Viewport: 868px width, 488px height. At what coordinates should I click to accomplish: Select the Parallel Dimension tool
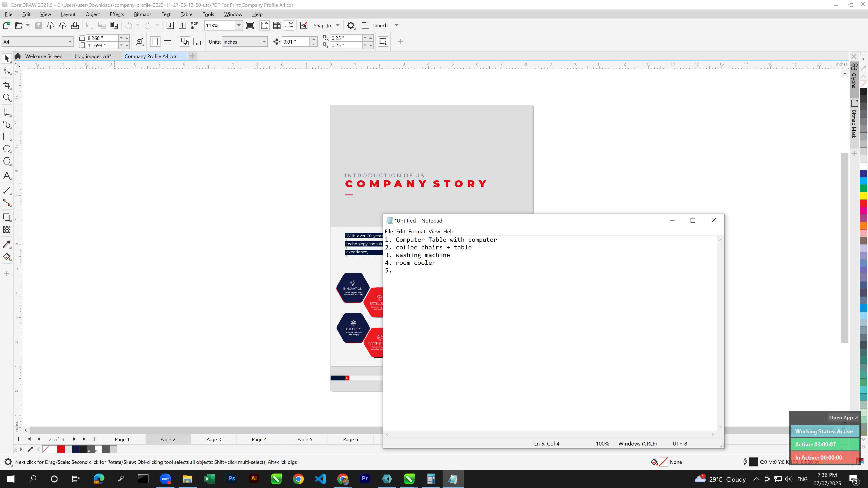[7, 190]
